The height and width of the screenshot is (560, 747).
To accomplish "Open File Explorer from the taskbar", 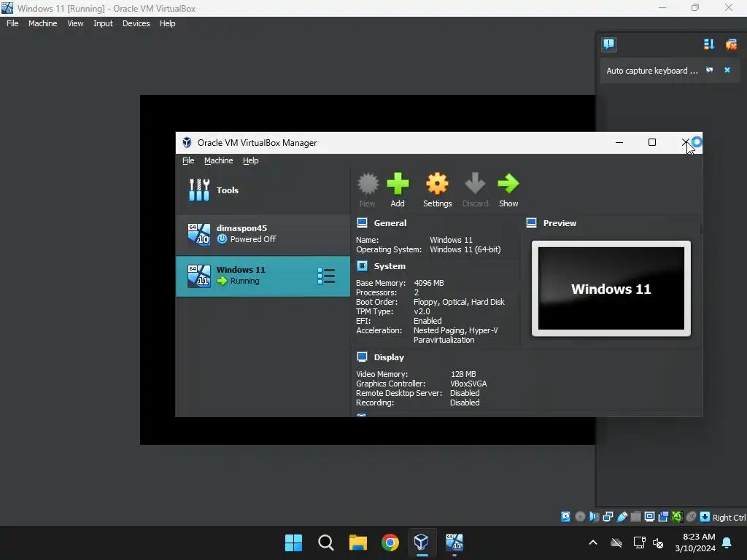I will coord(357,542).
